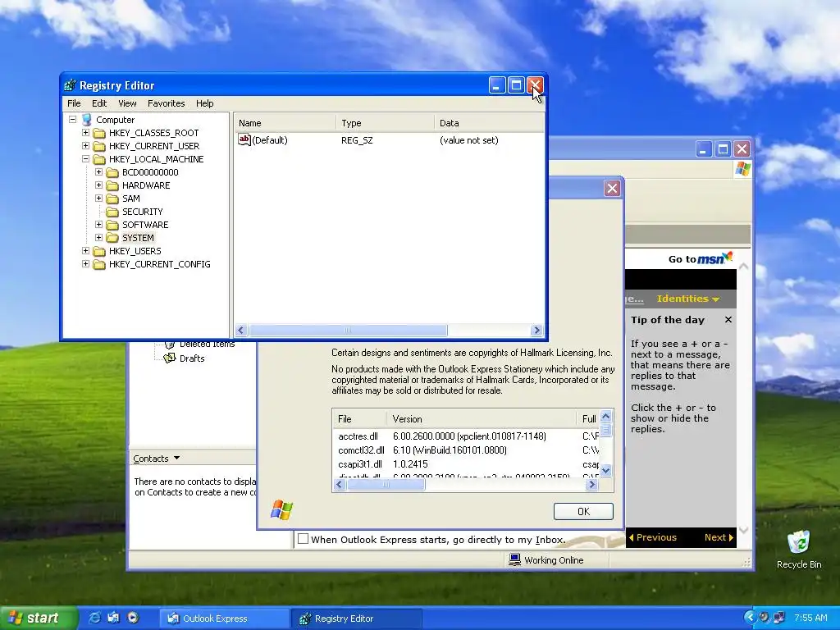Open the File menu in Registry Editor

click(x=74, y=103)
